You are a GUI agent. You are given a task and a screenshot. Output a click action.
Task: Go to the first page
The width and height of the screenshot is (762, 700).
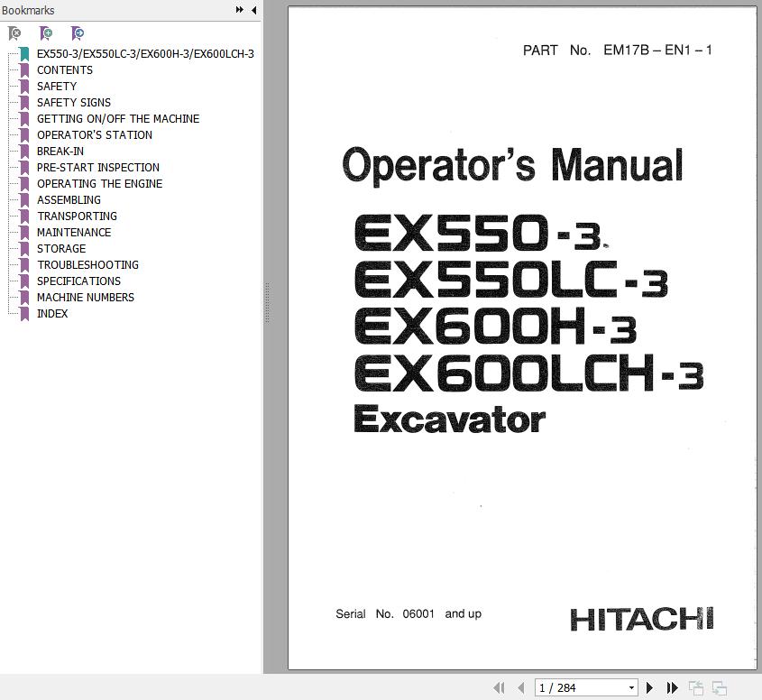coord(499,688)
